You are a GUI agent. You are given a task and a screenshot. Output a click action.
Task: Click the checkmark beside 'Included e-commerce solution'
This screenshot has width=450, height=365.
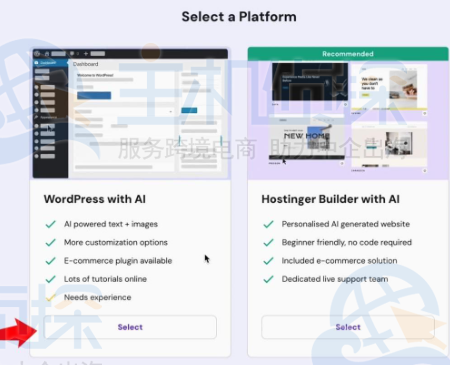pyautogui.click(x=268, y=261)
